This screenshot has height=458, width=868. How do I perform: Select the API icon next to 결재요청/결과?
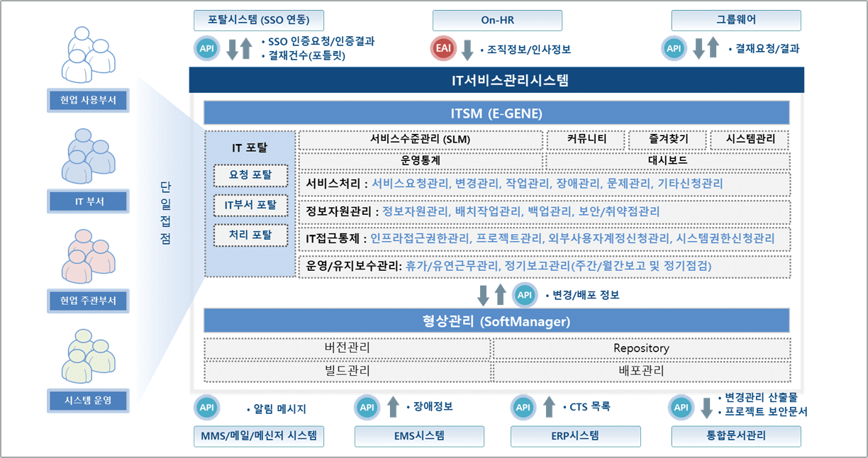(674, 49)
